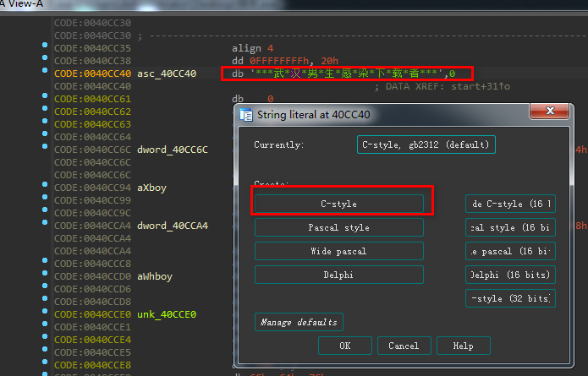
Task: Click the breakpoint dot at CODE:0040CC35
Action: coord(43,48)
